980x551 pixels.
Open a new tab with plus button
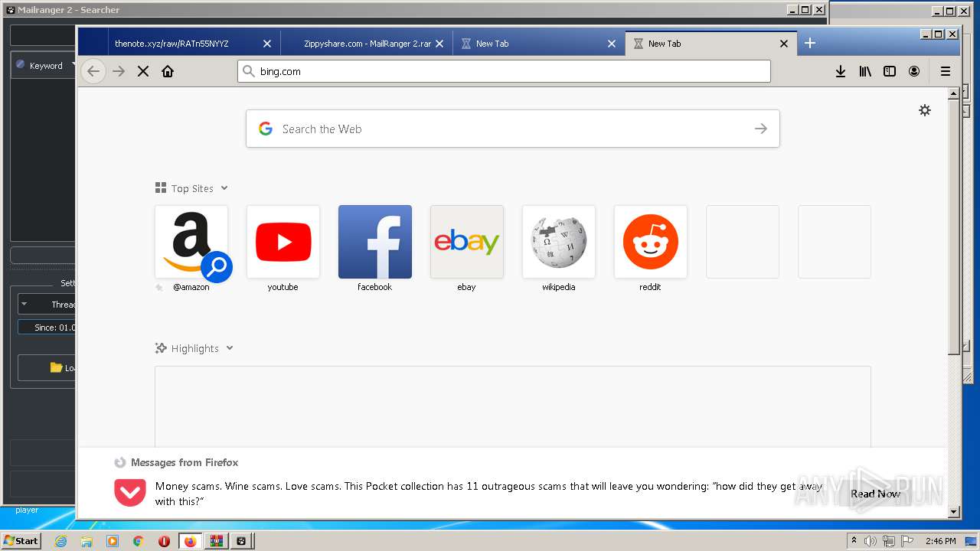click(x=810, y=43)
